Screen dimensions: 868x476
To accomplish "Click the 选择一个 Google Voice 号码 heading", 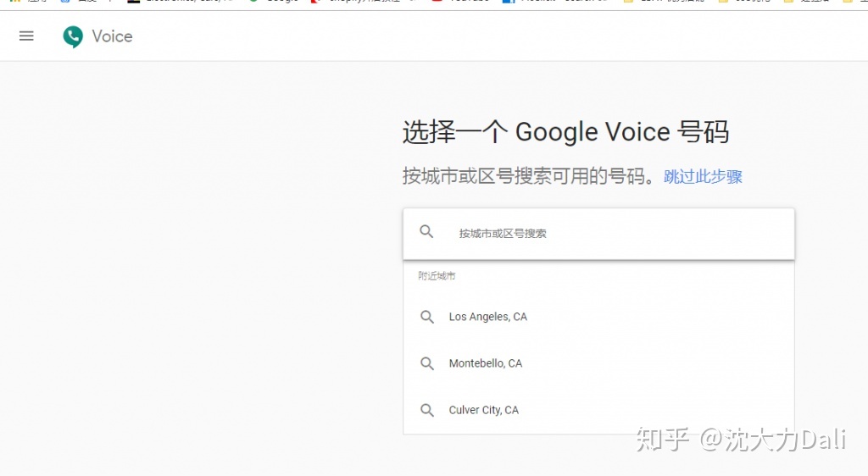I will click(565, 132).
